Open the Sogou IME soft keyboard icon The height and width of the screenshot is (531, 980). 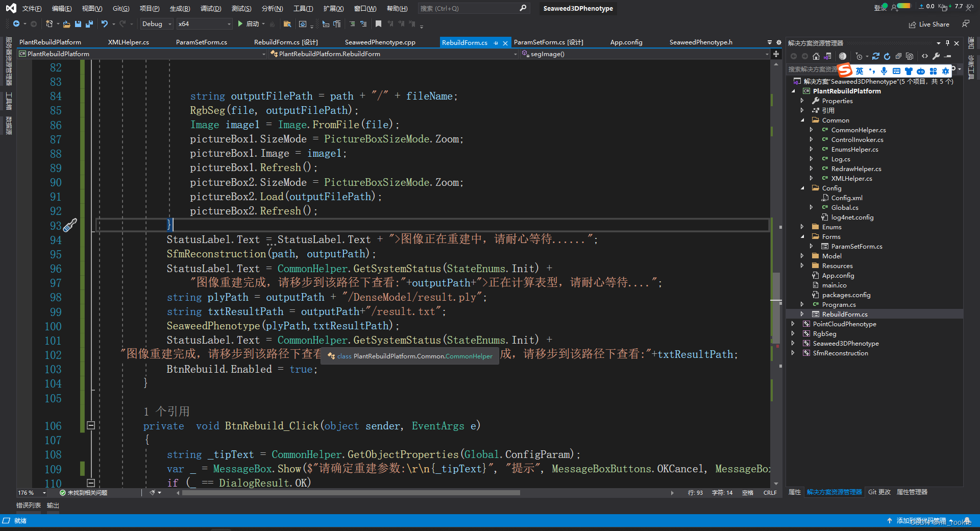point(896,71)
